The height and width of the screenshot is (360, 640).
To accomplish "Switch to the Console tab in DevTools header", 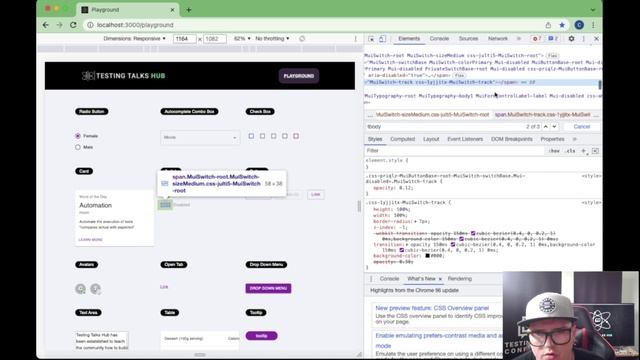I will point(439,39).
